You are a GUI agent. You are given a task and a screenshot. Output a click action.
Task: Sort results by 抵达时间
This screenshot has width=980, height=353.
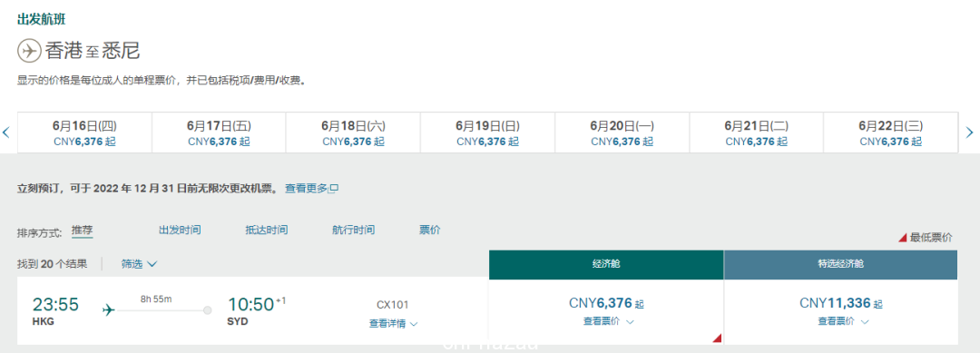click(267, 230)
